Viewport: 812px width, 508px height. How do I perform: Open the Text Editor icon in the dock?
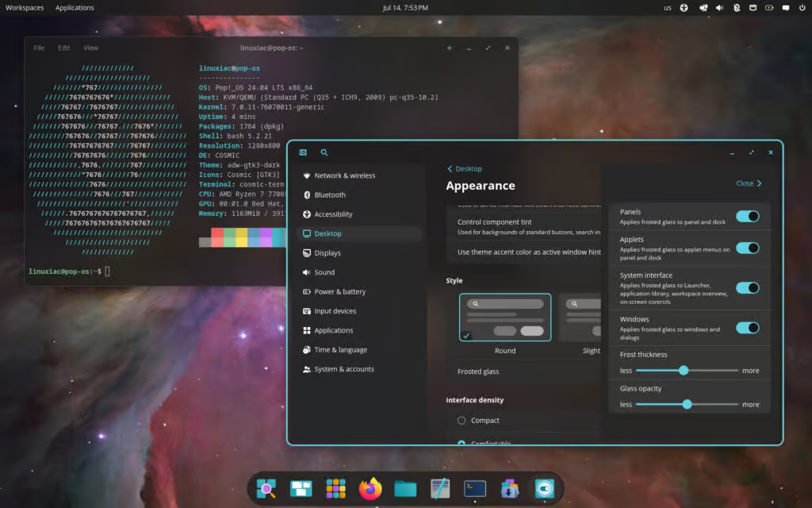click(x=440, y=488)
